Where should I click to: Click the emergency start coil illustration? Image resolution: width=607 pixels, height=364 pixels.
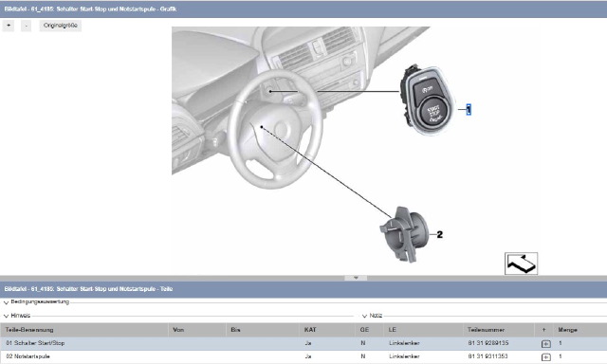pyautogui.click(x=404, y=234)
